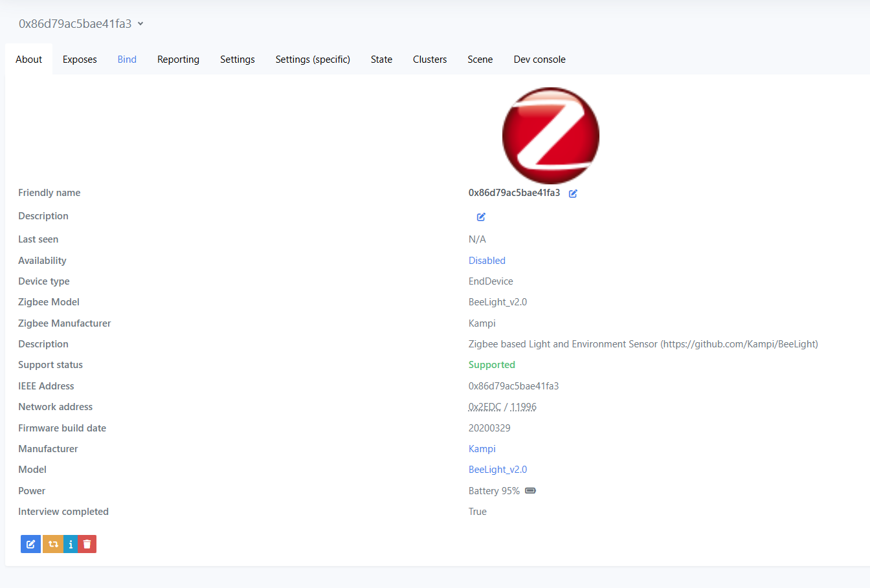
Task: Click the Zigbee Manufacturer value Kampi
Action: 482,323
